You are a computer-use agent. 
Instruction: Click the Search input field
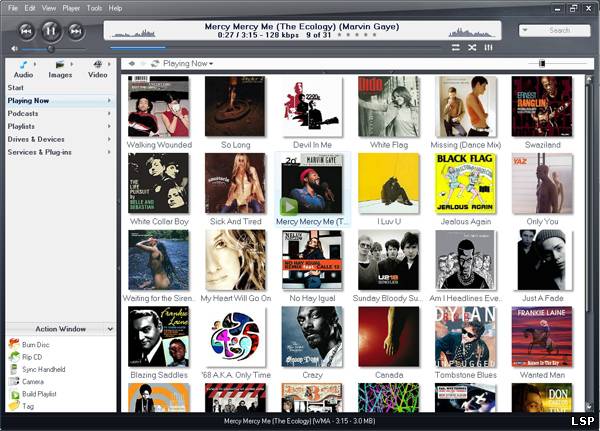pos(558,30)
